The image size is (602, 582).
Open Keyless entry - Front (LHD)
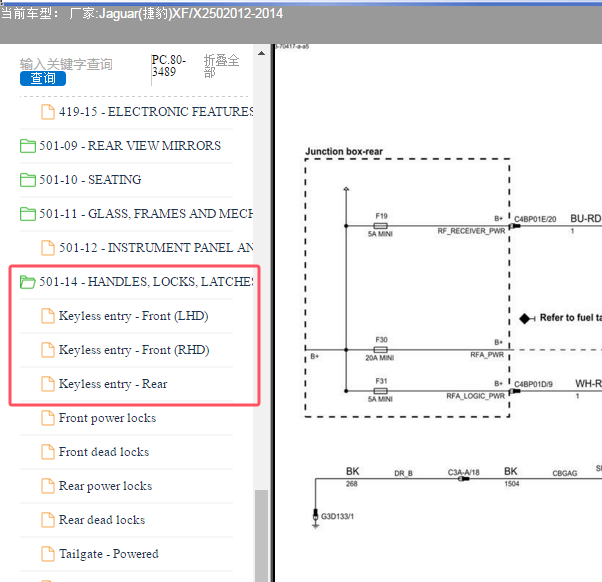pyautogui.click(x=133, y=316)
